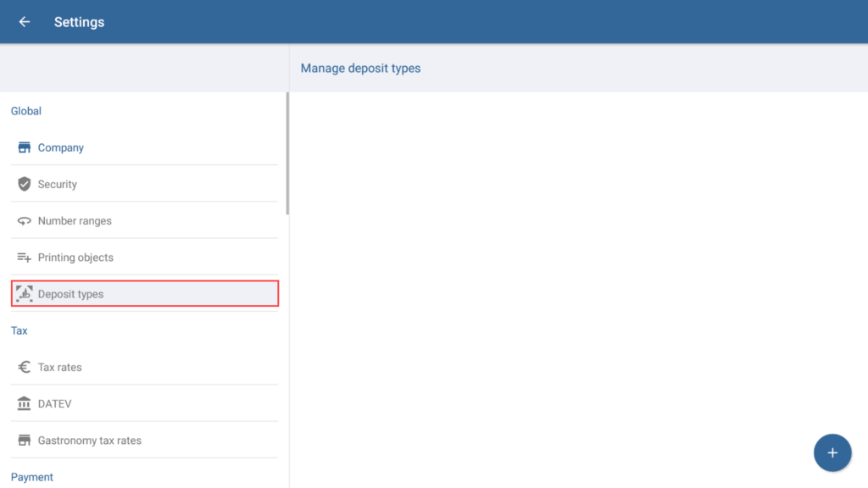Open the Company settings entry
Image resolution: width=868 pixels, height=488 pixels.
tap(61, 147)
